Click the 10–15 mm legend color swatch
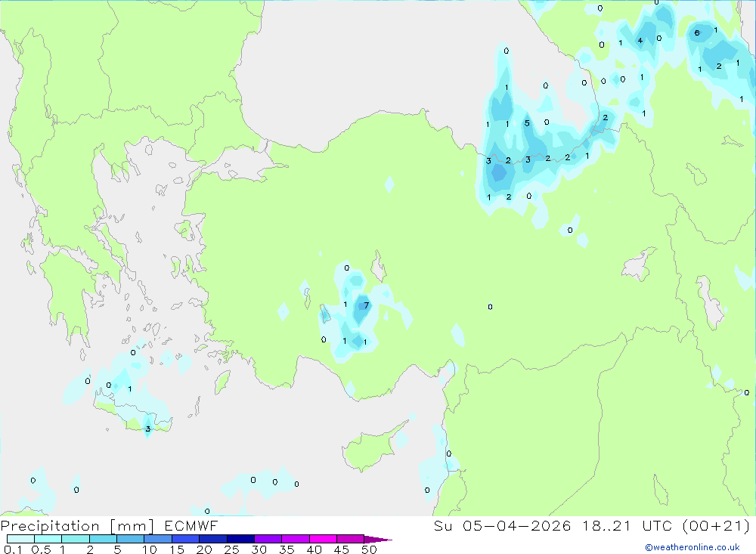This screenshot has height=554, width=756. click(158, 539)
